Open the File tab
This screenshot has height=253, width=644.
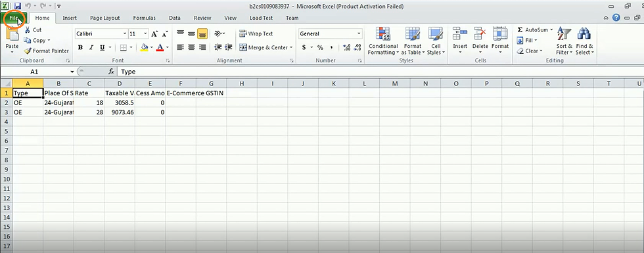coord(14,18)
